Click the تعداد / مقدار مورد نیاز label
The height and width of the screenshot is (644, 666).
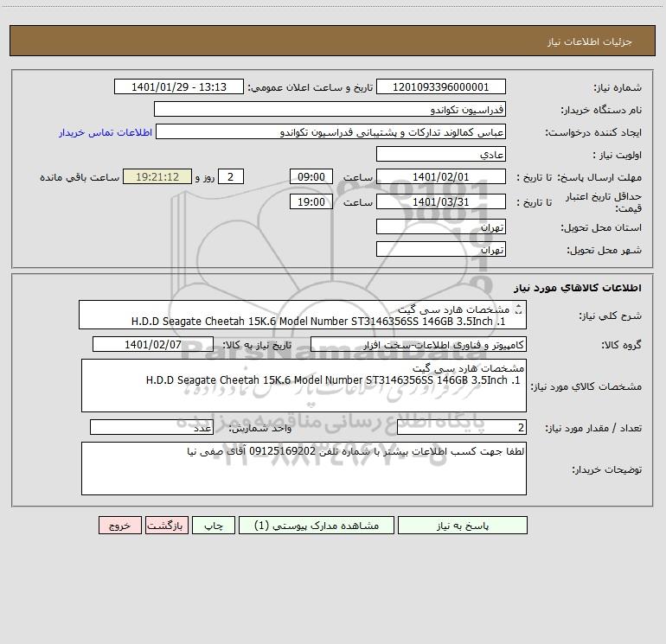click(593, 429)
